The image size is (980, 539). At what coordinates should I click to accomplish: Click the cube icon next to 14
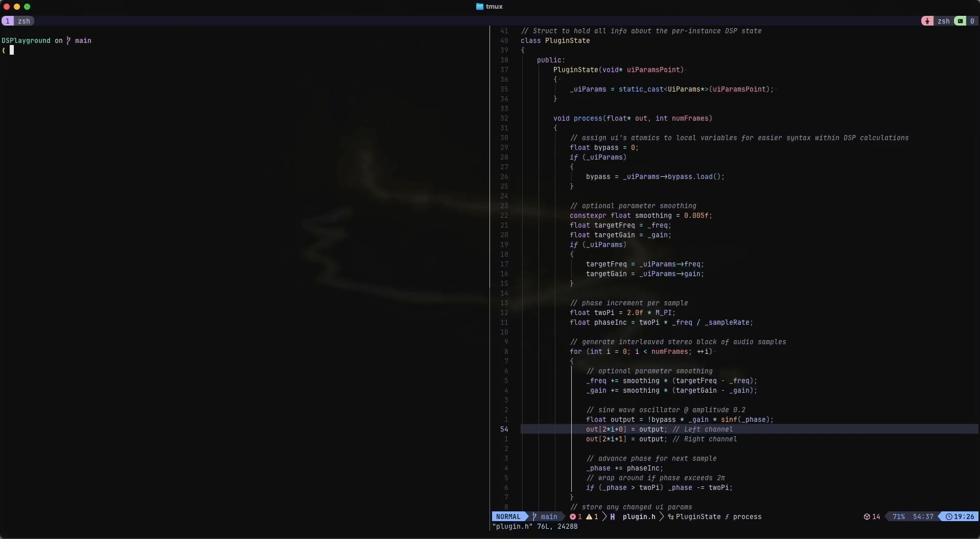pos(867,516)
